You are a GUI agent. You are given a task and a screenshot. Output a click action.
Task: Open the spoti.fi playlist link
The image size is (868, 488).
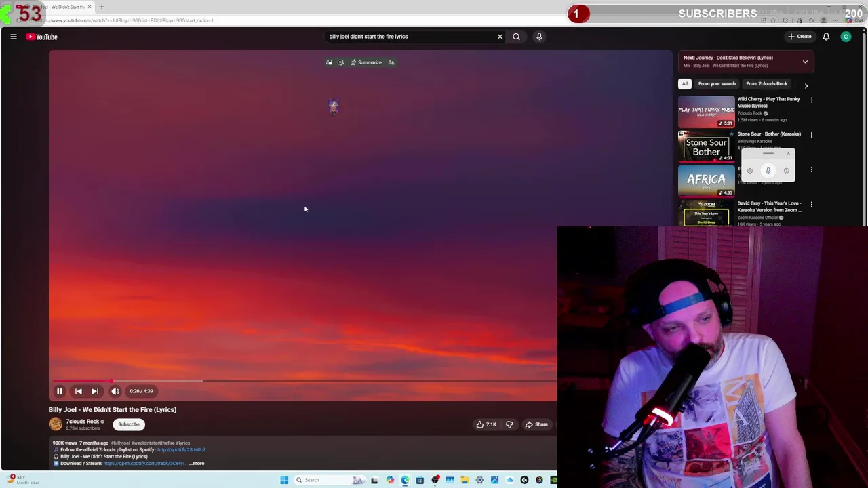[182, 450]
